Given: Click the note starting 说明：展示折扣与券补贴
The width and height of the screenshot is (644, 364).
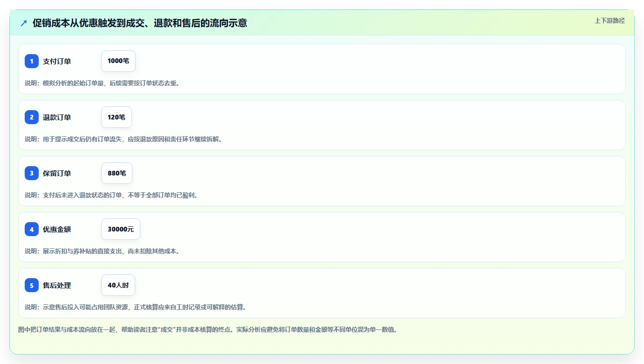Looking at the screenshot, I should point(102,251).
